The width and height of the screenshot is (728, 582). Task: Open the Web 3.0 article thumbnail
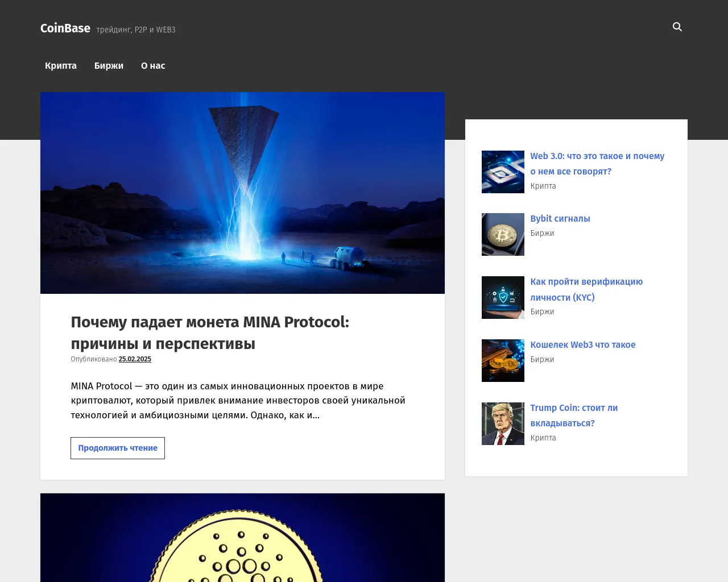click(503, 172)
